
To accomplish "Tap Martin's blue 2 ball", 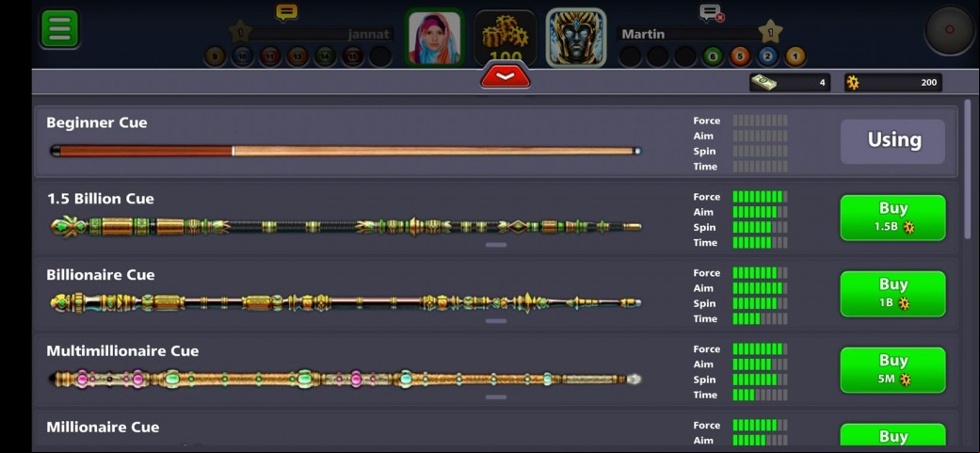I will coord(767,57).
